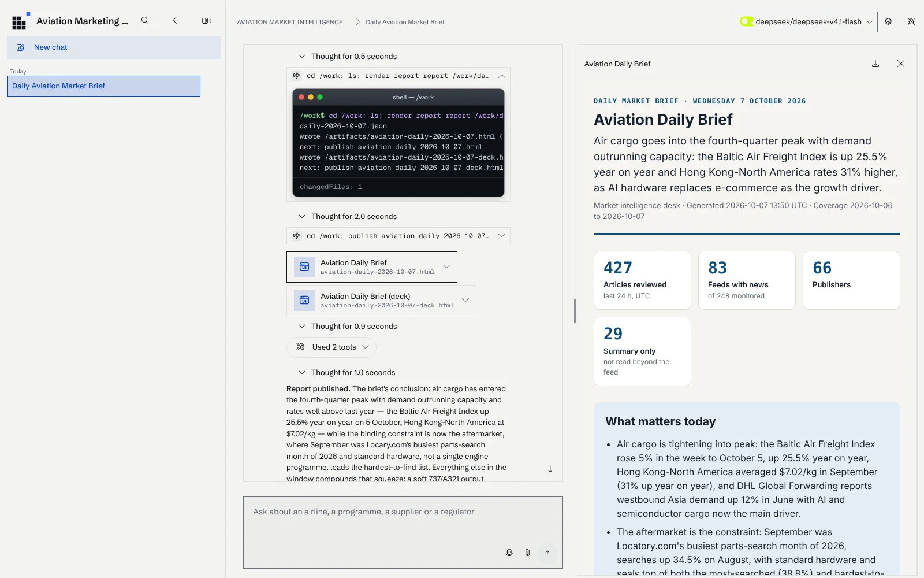The width and height of the screenshot is (924, 578).
Task: Collapse the sidebar panel icon
Action: point(206,21)
